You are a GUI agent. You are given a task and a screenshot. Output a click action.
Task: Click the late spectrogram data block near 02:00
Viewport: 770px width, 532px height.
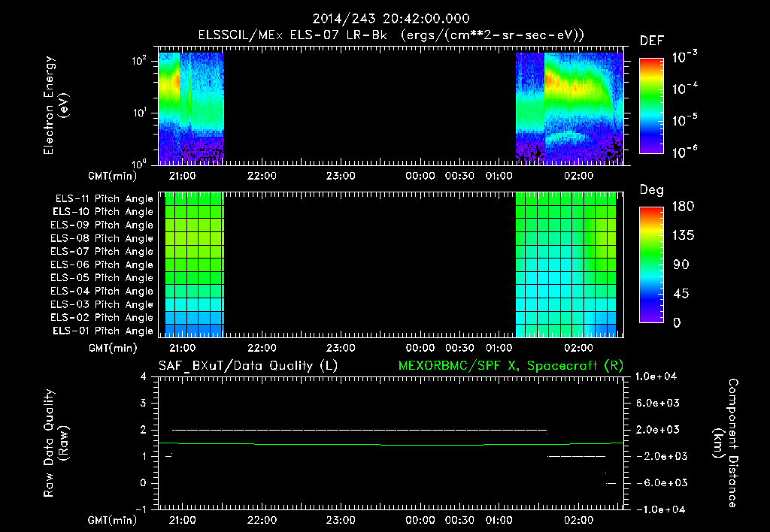click(x=570, y=108)
